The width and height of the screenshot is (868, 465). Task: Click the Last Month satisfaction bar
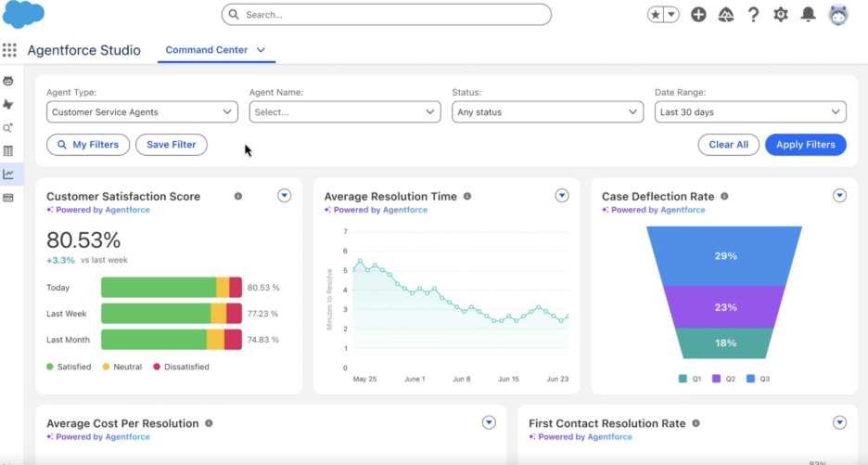tap(172, 340)
